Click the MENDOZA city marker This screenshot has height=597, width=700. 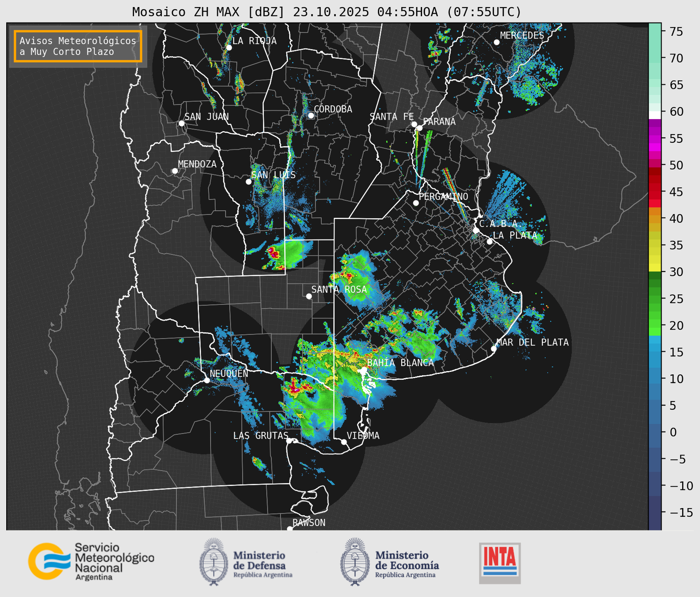(x=175, y=171)
